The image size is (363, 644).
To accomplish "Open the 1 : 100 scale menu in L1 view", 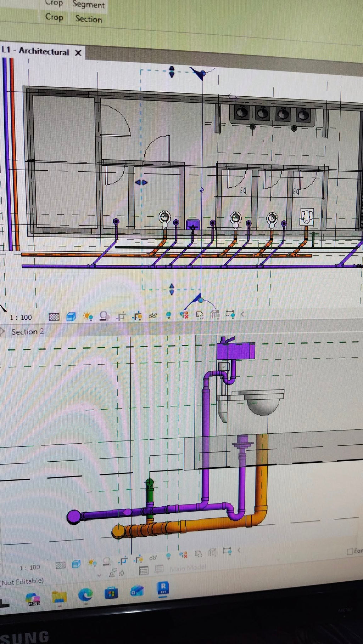I will (21, 318).
